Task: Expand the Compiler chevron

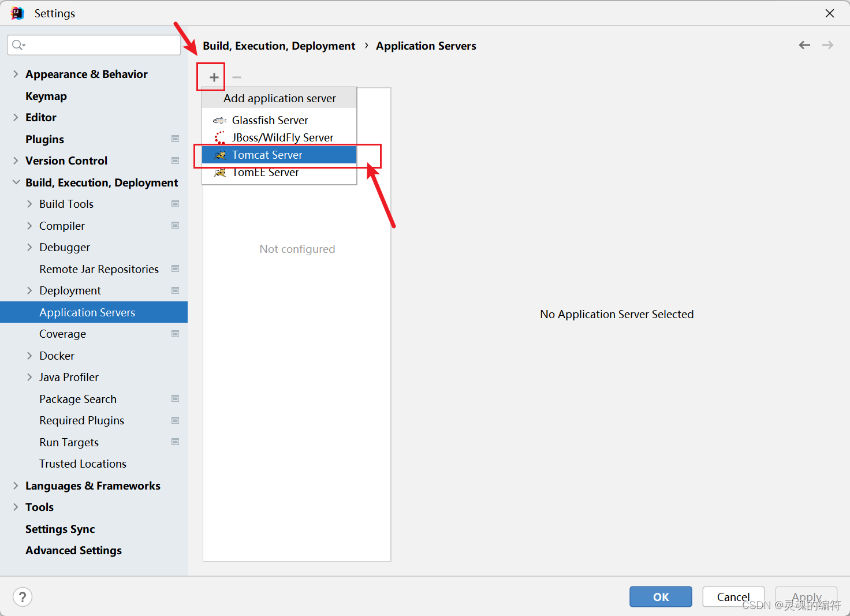Action: point(29,226)
